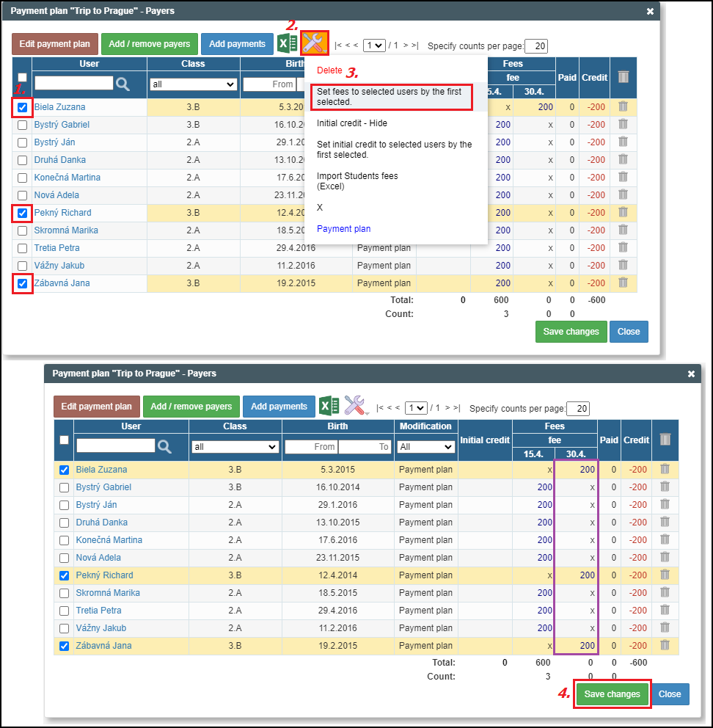This screenshot has width=713, height=728.
Task: Click Close button in bottom window
Action: point(670,694)
